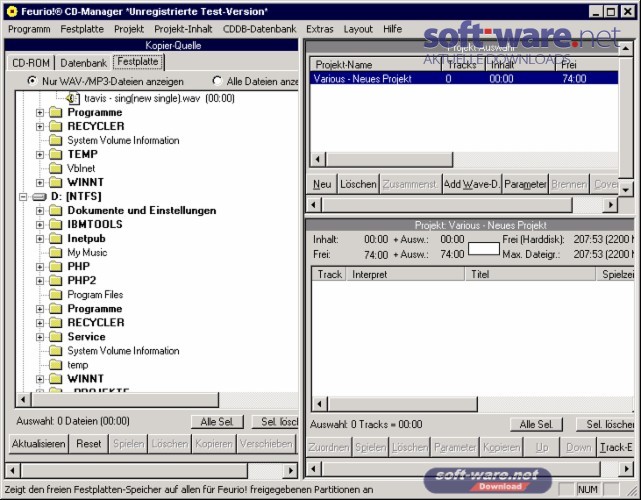Viewport: 641px width, 500px height.
Task: Click Löschen button in project selection
Action: [358, 184]
